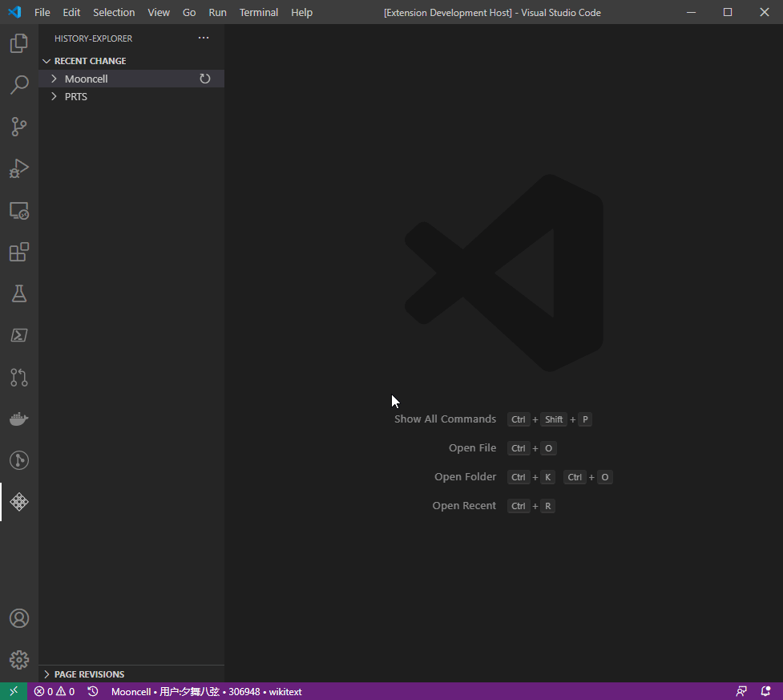Click the history clock icon in status bar
783x700 pixels.
point(93,691)
